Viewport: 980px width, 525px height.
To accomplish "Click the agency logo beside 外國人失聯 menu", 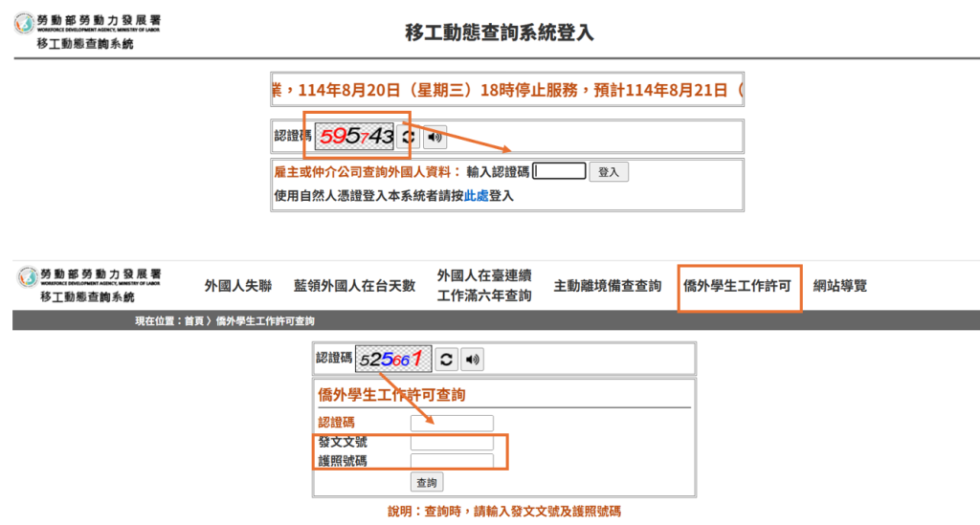I will [x=89, y=285].
